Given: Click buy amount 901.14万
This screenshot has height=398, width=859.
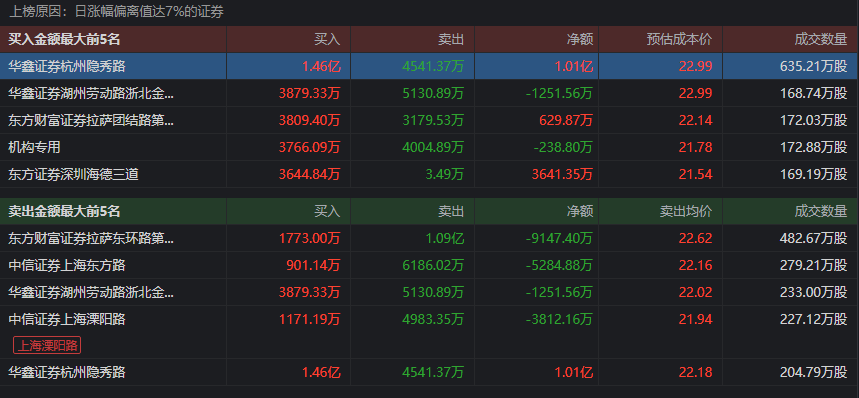Looking at the screenshot, I should (313, 266).
